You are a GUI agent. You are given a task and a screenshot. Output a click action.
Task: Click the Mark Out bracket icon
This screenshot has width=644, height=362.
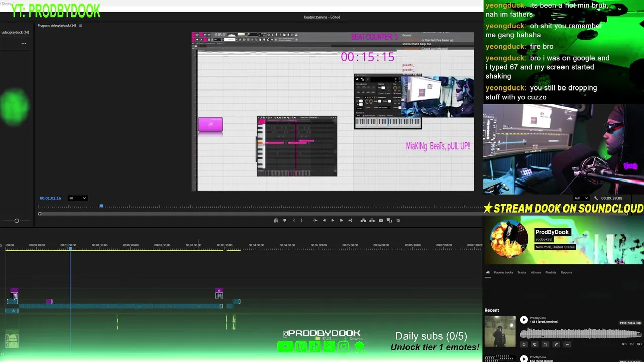[x=302, y=220]
